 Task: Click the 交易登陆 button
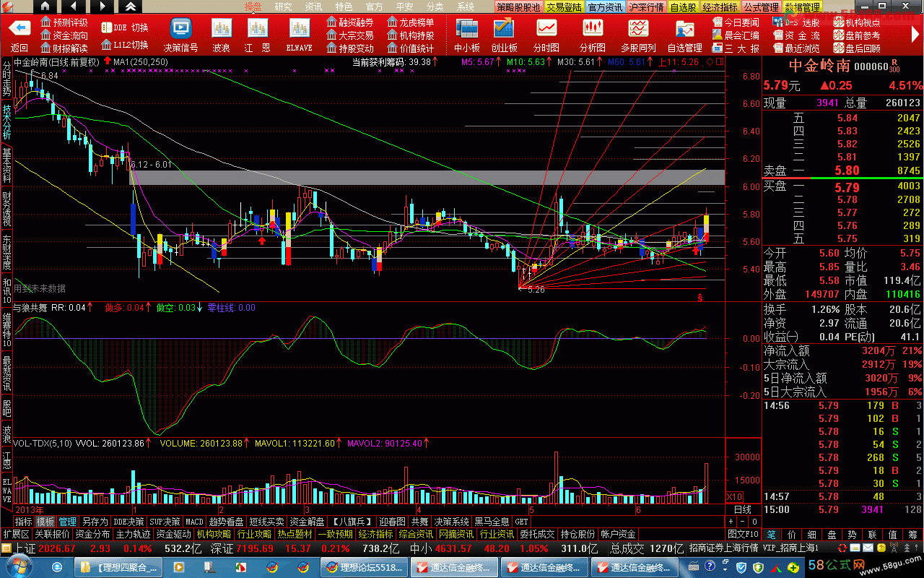565,7
